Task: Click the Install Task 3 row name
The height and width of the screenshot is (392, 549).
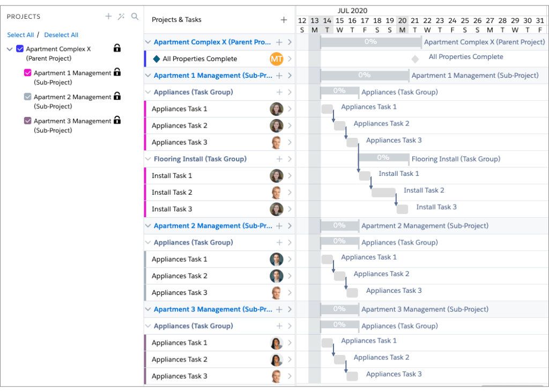Action: [172, 209]
